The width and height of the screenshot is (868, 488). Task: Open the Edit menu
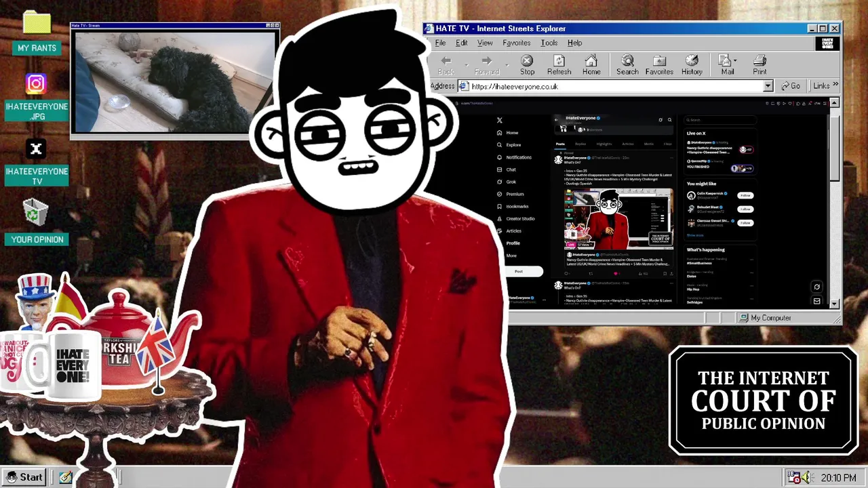pos(461,43)
